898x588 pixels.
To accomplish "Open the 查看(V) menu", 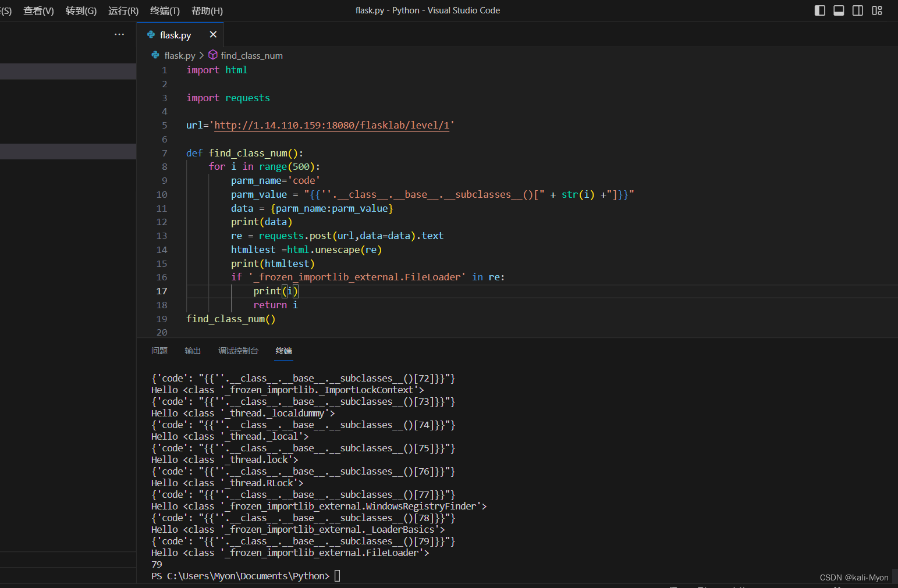I will (38, 10).
